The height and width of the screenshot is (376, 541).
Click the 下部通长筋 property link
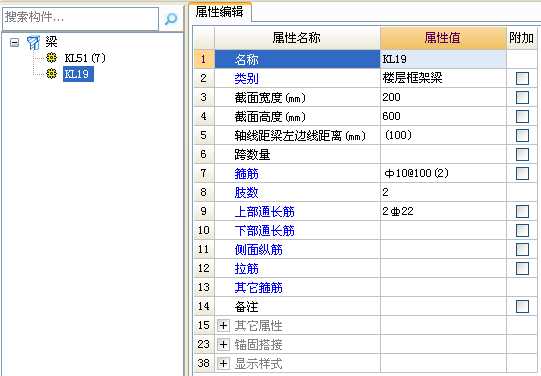(264, 230)
